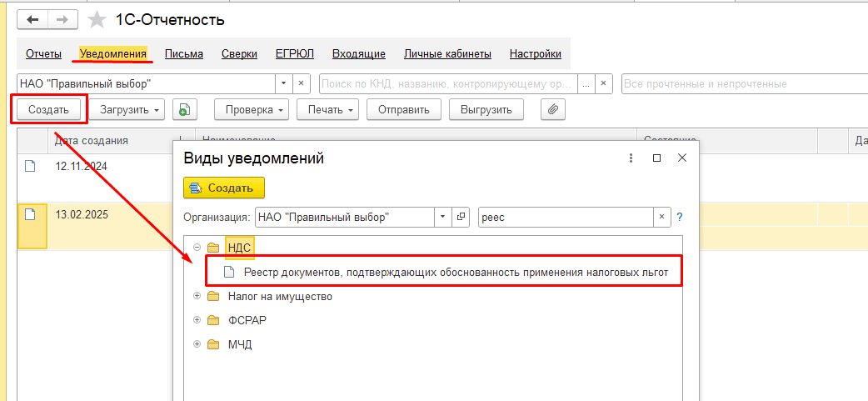Expand the Налог на имущество folder
The width and height of the screenshot is (868, 401).
coord(197,296)
